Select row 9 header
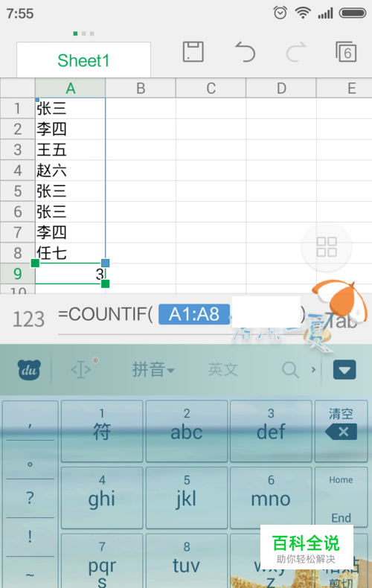This screenshot has width=372, height=588. (18, 274)
